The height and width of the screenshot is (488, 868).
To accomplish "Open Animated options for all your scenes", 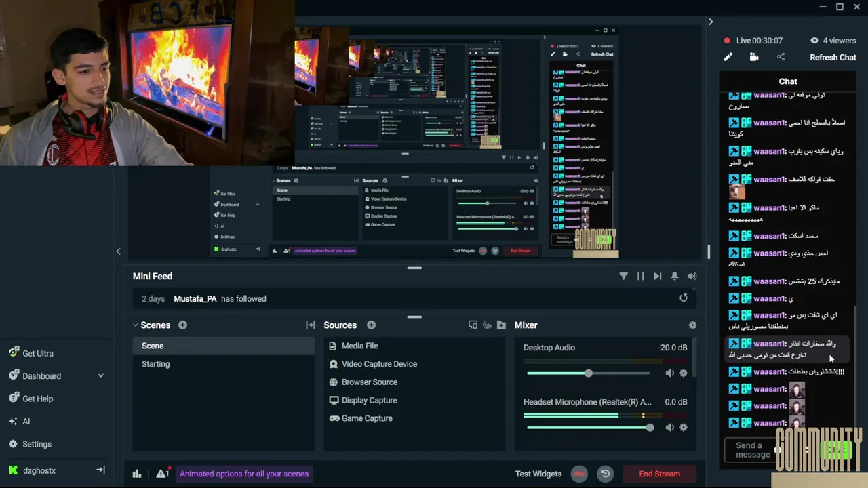I will pyautogui.click(x=244, y=474).
